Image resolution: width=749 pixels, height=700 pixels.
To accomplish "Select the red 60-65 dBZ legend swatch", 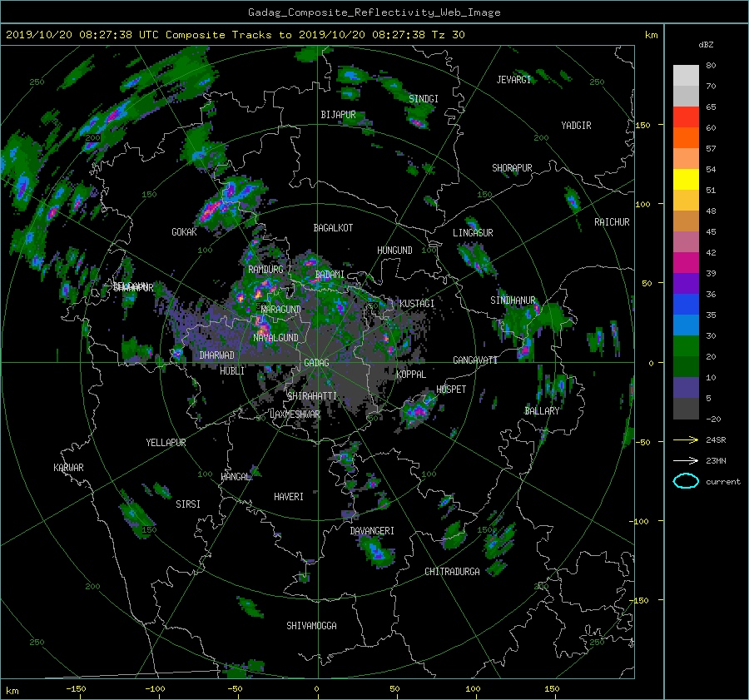I will 686,117.
